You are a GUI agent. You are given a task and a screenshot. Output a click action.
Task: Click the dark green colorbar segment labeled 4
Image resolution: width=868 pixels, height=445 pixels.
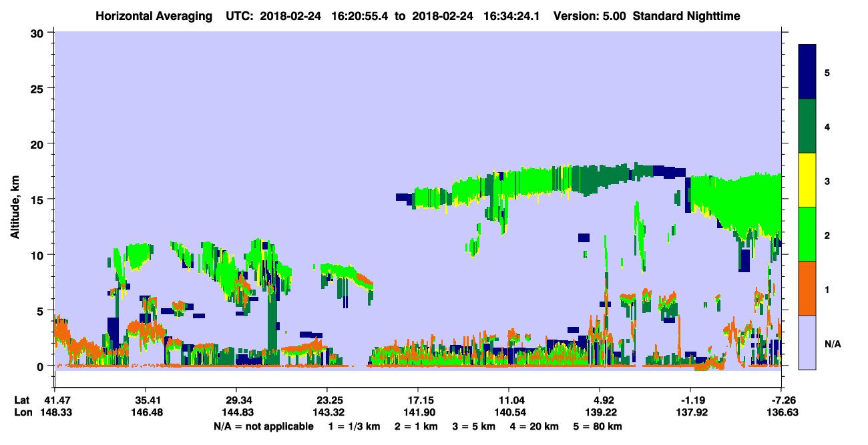click(807, 126)
